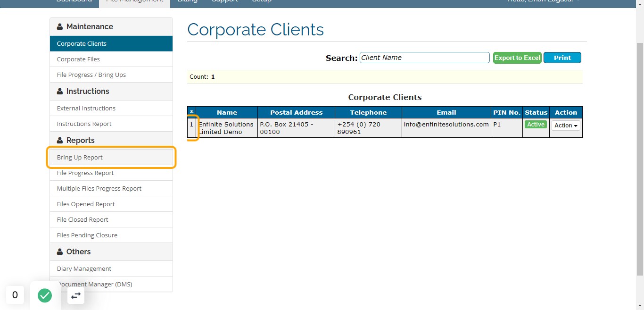Open File Progress Report
The image size is (644, 310).
(x=111, y=173)
